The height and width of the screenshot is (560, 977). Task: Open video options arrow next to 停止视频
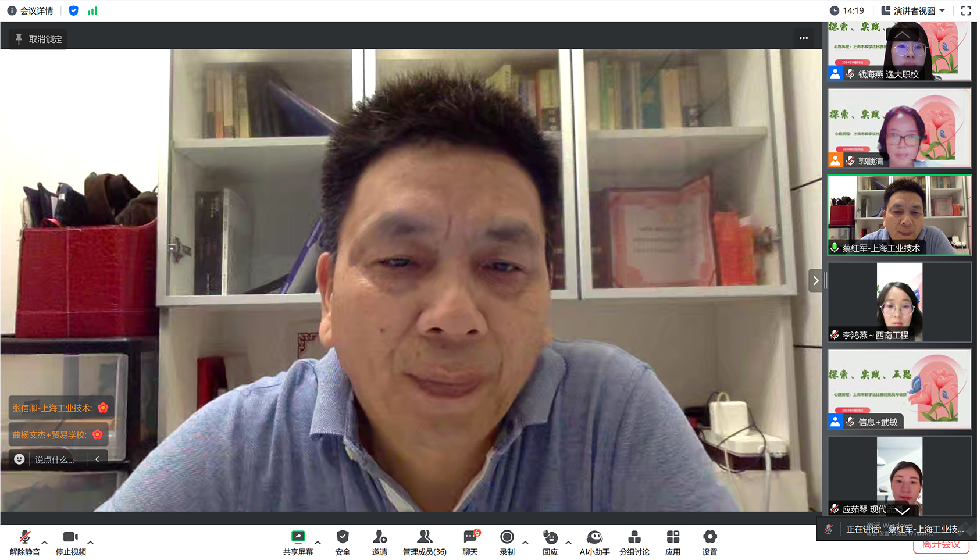[90, 542]
